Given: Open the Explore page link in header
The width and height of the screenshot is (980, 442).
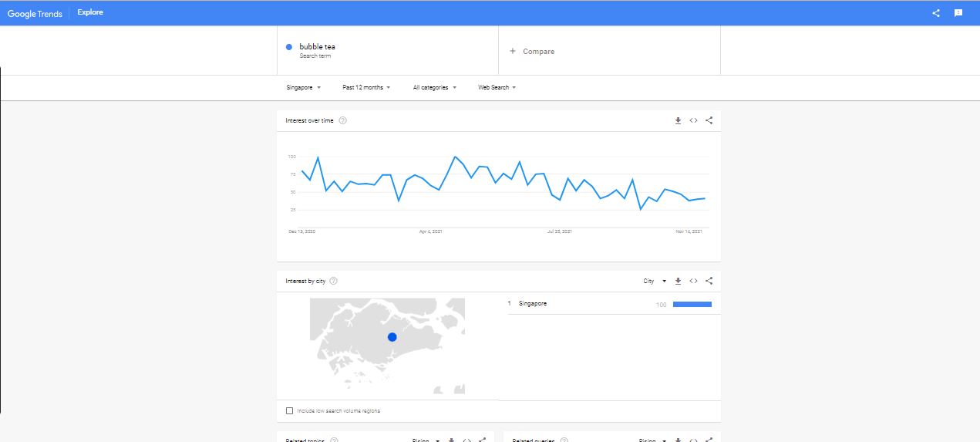Looking at the screenshot, I should click(90, 12).
